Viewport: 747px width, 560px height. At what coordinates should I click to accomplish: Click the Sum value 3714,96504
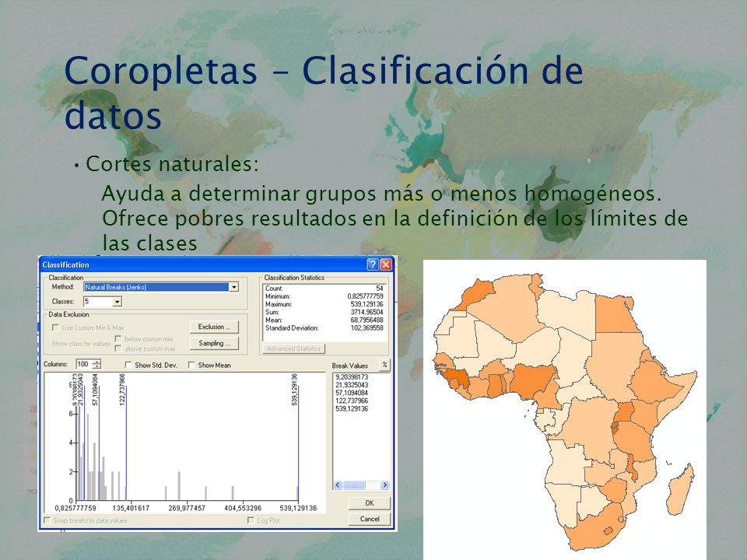pos(366,312)
